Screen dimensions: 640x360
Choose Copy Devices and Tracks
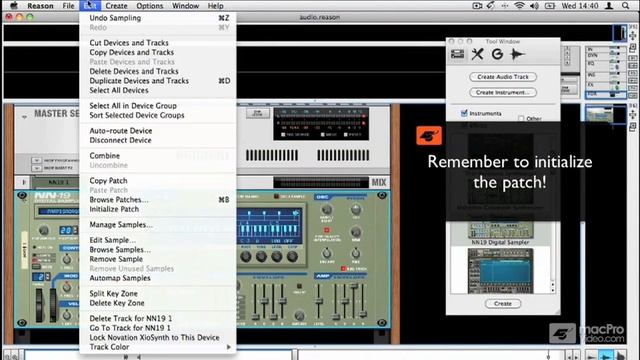158,52
